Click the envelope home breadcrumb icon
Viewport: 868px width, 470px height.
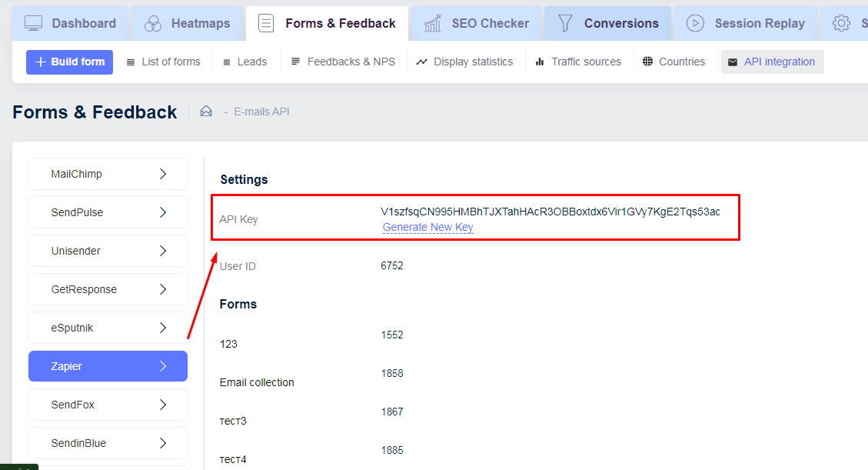tap(206, 112)
